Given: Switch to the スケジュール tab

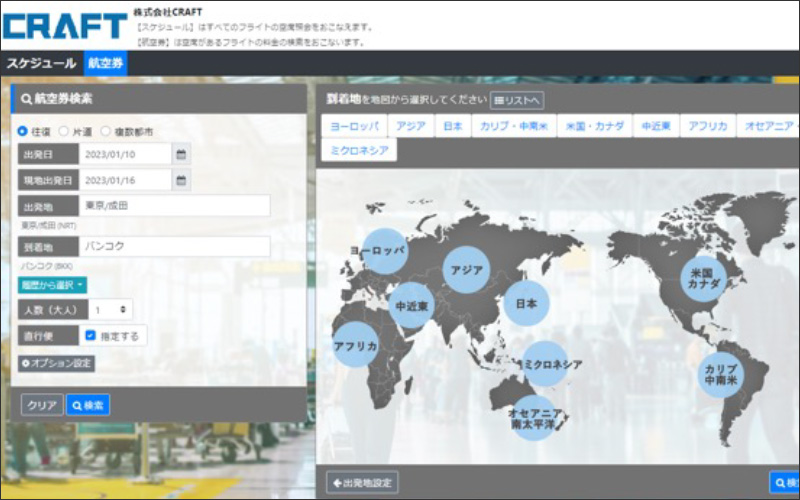Looking at the screenshot, I should 41,63.
